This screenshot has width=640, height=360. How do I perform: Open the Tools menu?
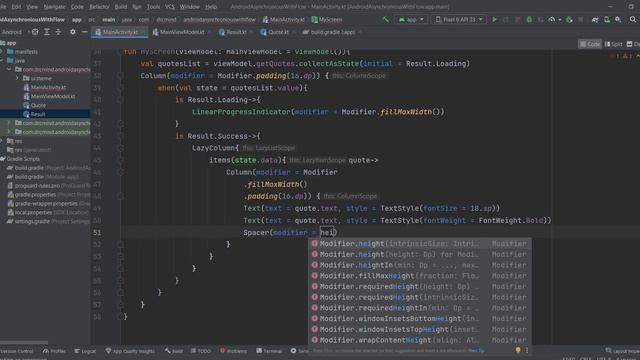point(153,7)
